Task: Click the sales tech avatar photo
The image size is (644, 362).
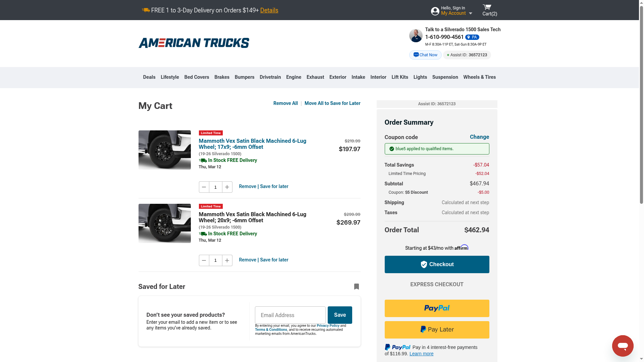Action: [x=416, y=36]
